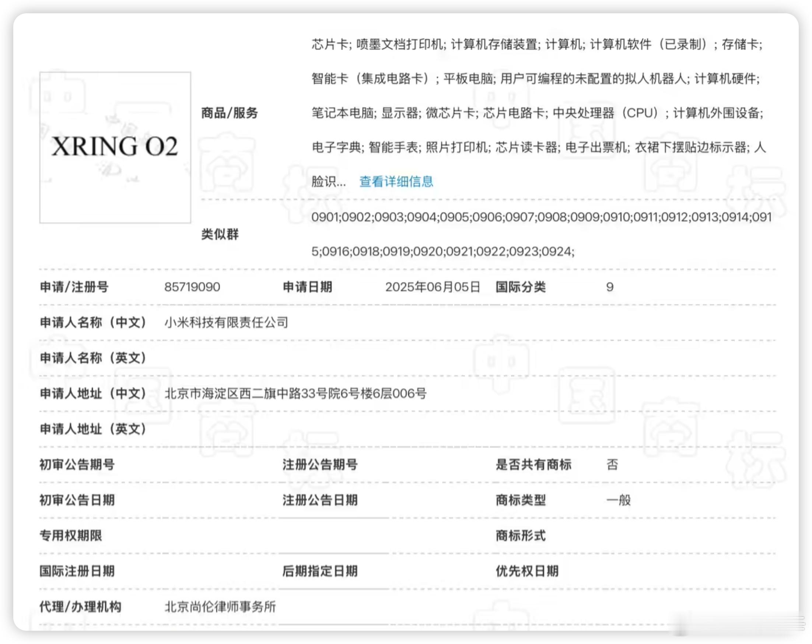Click the trademark type value 一般
The width and height of the screenshot is (812, 644).
coord(619,500)
